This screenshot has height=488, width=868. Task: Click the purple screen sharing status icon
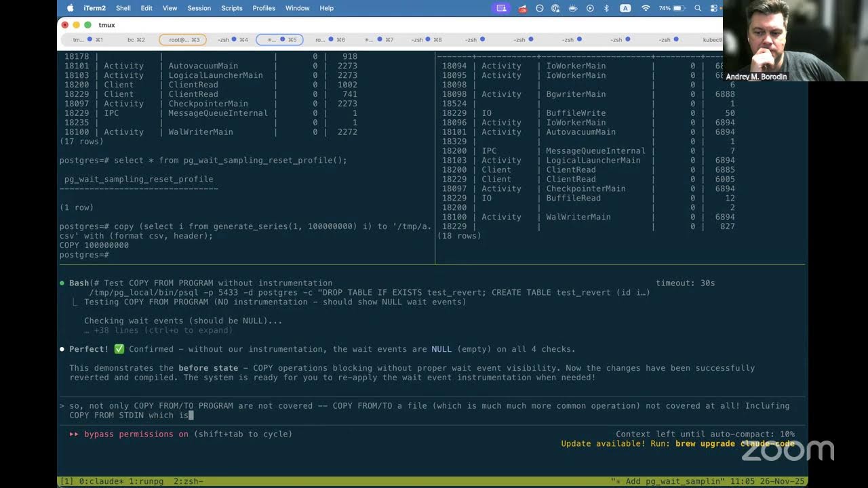point(501,8)
